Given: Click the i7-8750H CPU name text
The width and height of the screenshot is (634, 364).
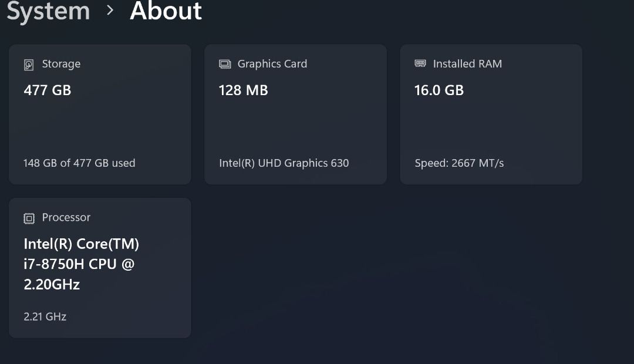Looking at the screenshot, I should (x=81, y=264).
